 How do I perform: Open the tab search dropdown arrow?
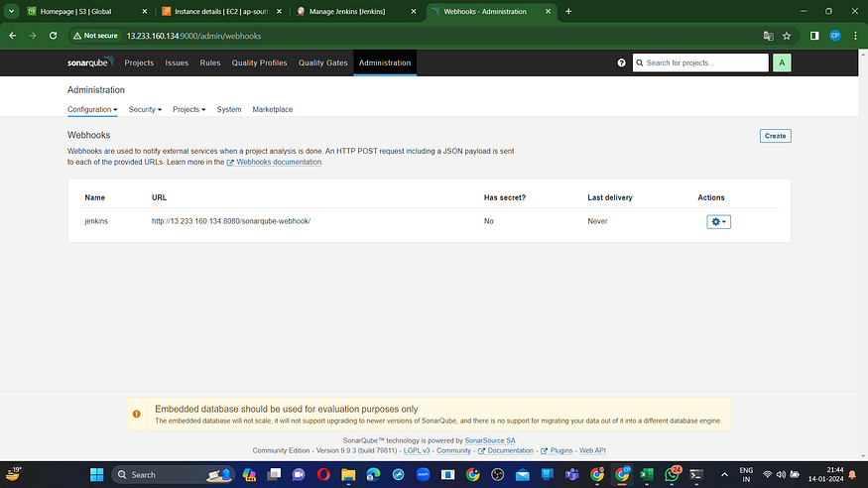tap(11, 11)
